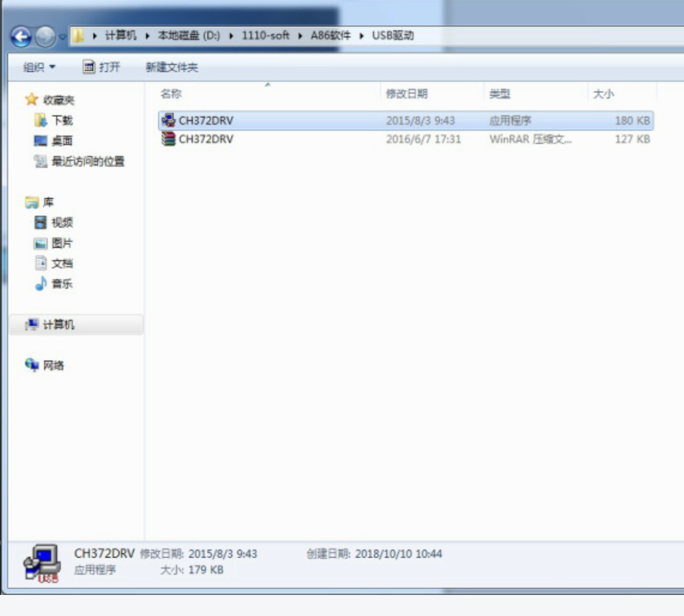
Task: Expand the arrow before 计算机 in breadcrumb
Action: 95,36
